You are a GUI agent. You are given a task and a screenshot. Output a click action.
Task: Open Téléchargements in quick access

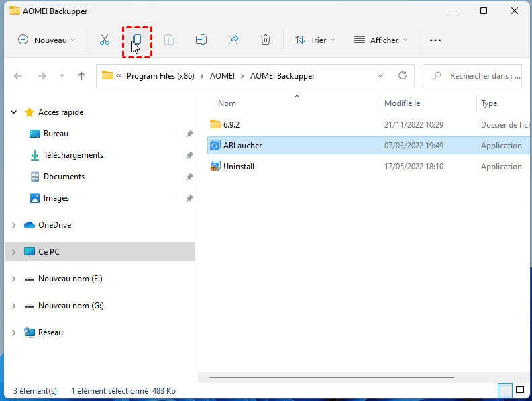73,155
